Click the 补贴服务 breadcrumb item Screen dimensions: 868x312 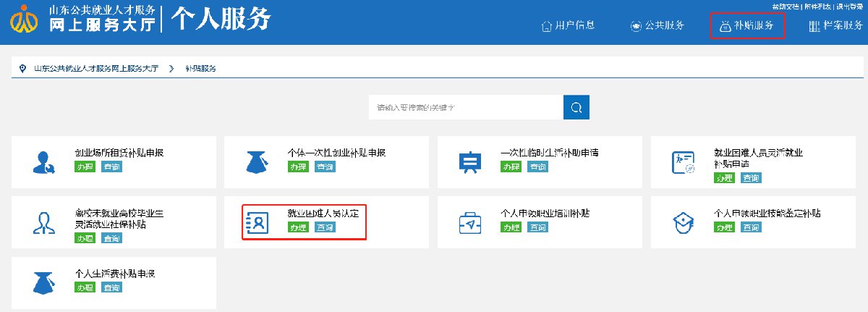coord(200,69)
